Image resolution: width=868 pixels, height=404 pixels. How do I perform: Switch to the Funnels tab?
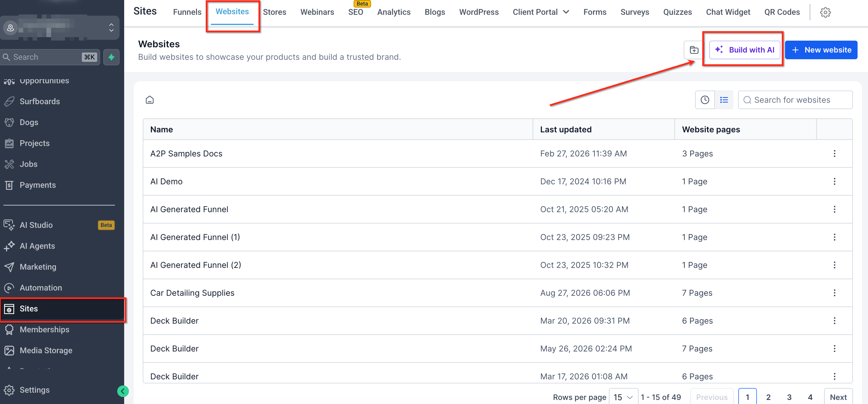click(187, 12)
